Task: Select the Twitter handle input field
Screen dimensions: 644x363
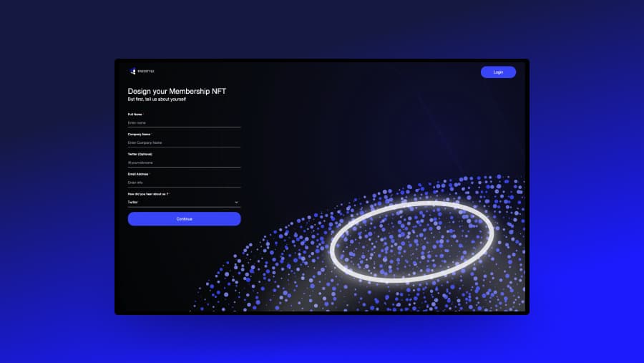Action: pos(184,163)
